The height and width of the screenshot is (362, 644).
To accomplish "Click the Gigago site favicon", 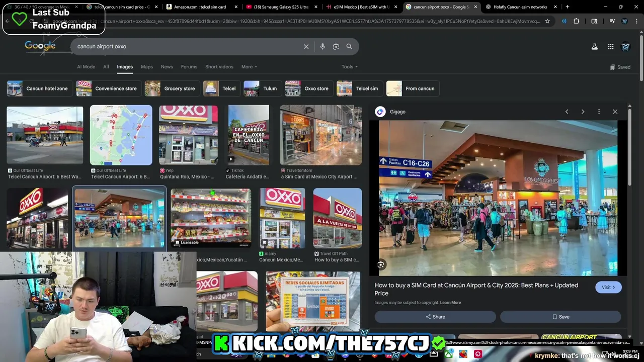I will [x=380, y=112].
